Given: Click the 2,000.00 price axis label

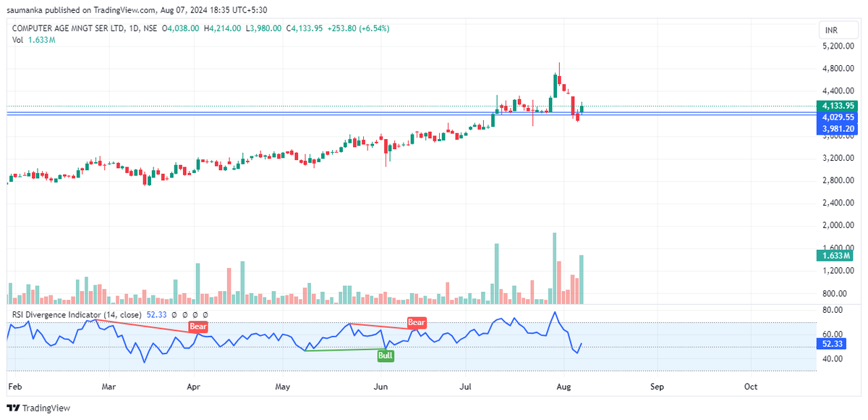Looking at the screenshot, I should click(838, 225).
